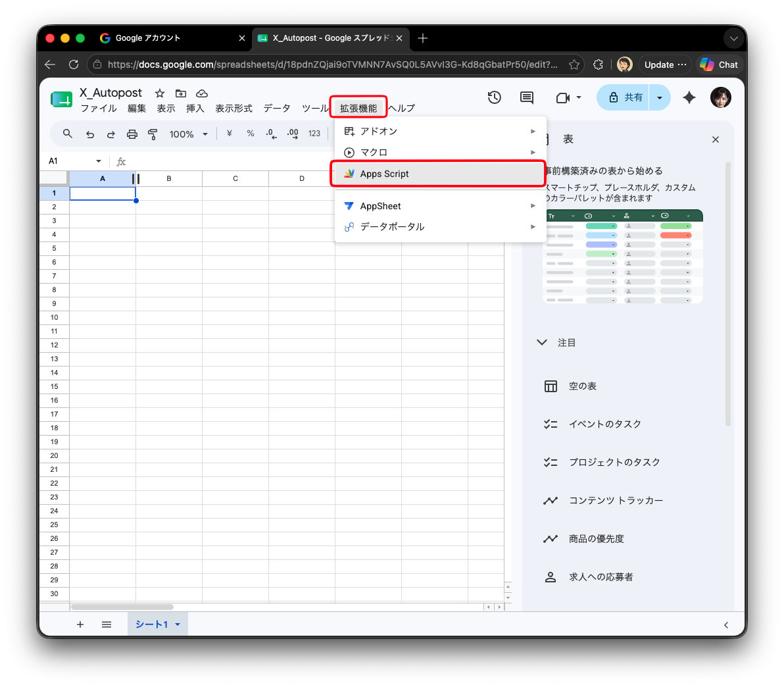Click the add sheet plus button
The height and width of the screenshot is (687, 784).
click(x=80, y=624)
